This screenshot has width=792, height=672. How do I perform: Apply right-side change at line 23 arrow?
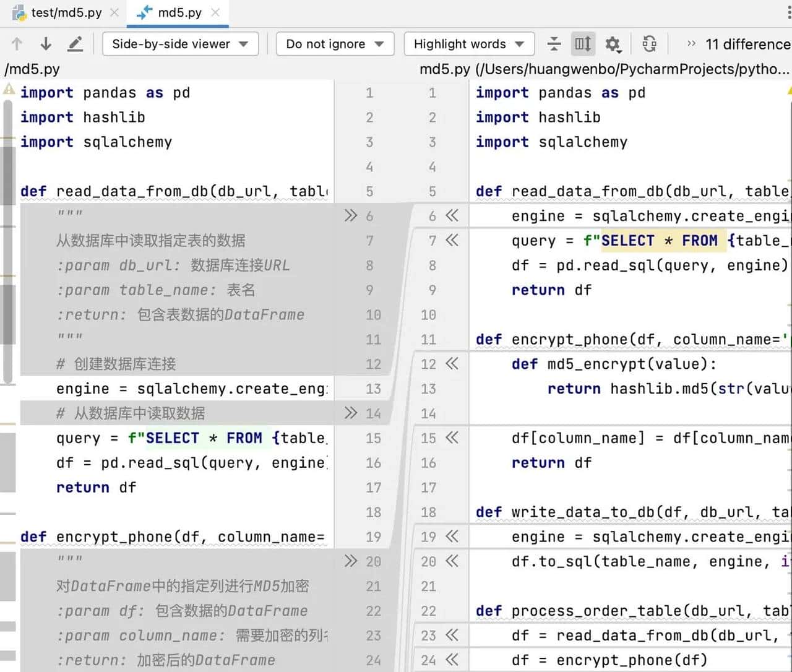pos(452,635)
